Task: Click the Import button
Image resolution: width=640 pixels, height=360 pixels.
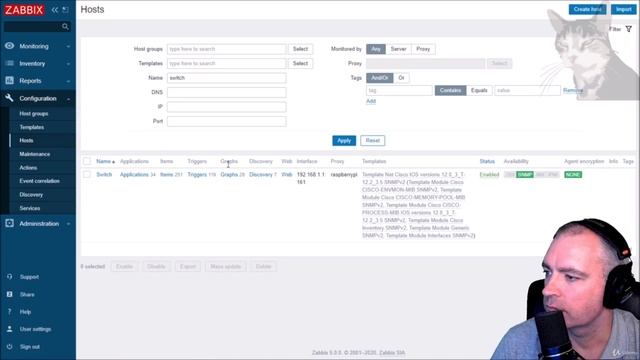Action: [x=623, y=9]
